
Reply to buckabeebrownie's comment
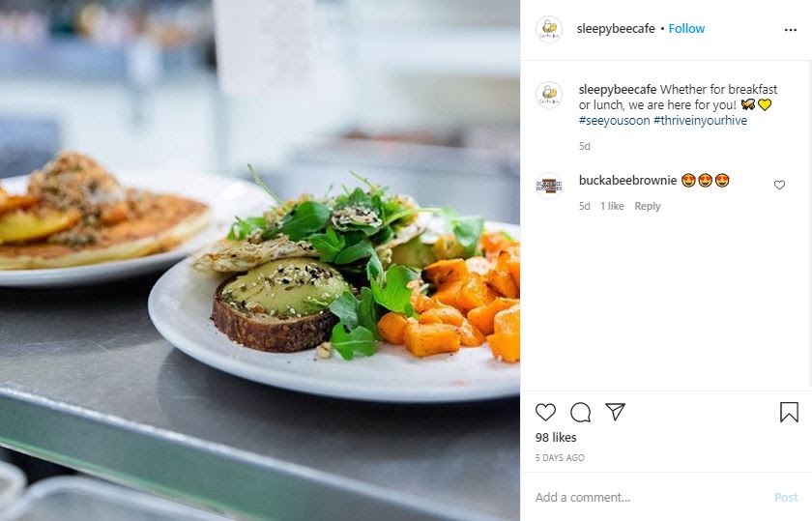pyautogui.click(x=648, y=206)
